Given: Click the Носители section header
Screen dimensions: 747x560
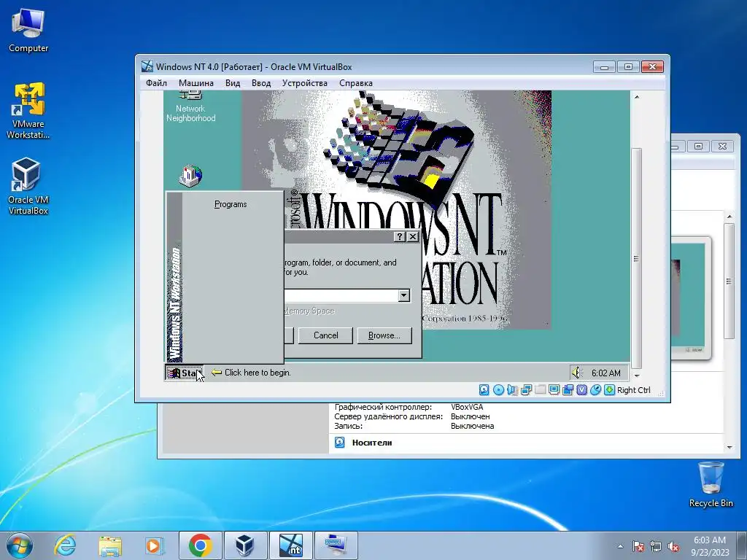Looking at the screenshot, I should (372, 443).
